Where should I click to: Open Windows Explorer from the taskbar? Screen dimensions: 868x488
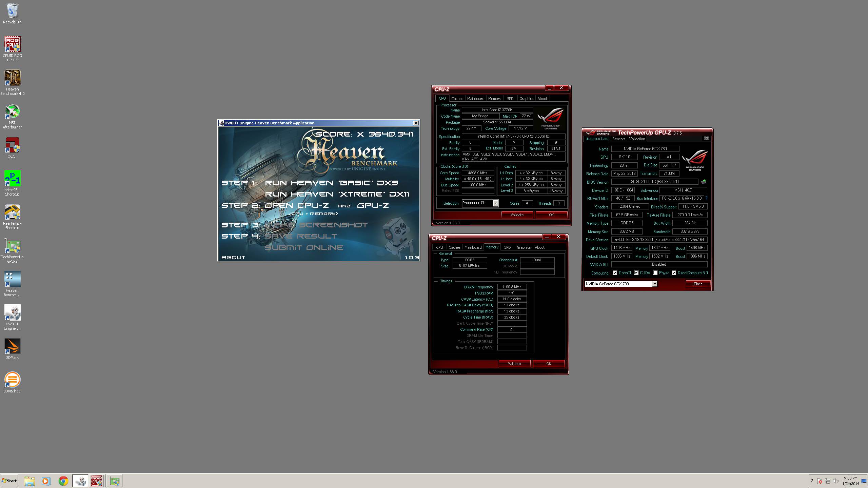point(29,481)
